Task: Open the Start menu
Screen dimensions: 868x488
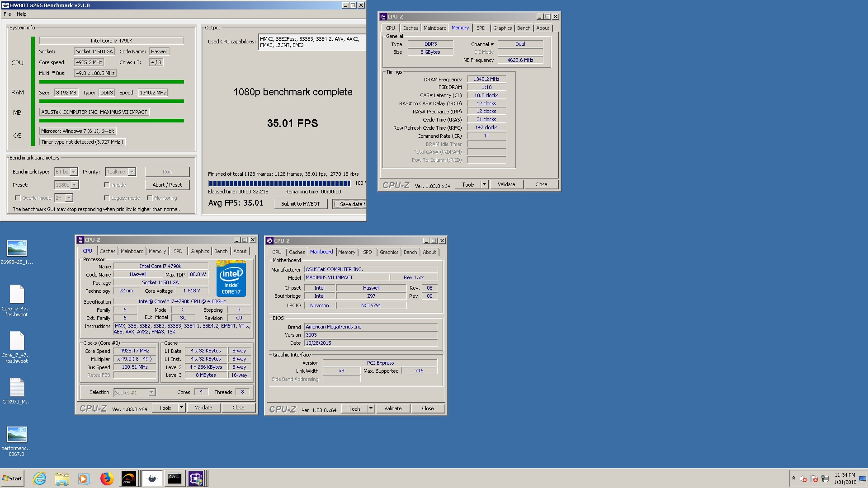Action: 13,479
